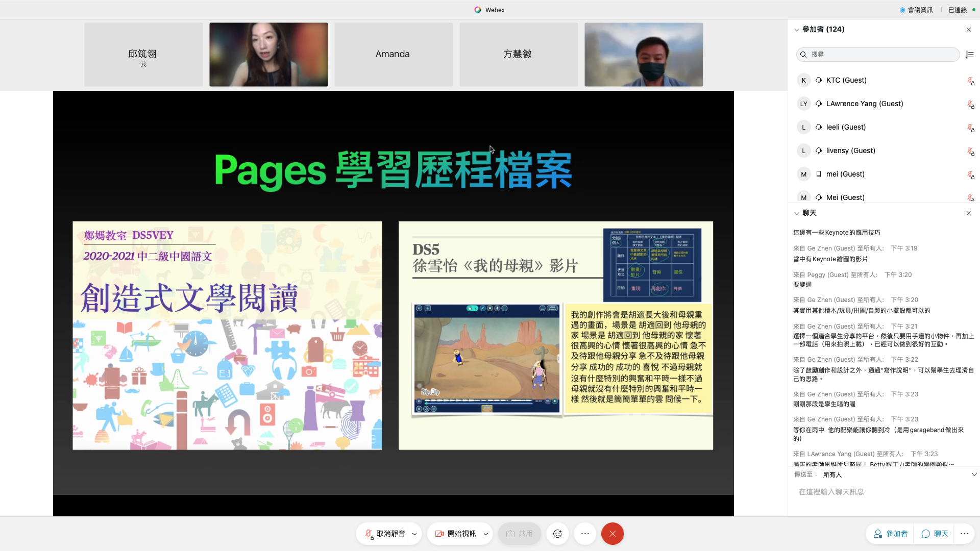Image resolution: width=980 pixels, height=551 pixels.
Task: Click the red leave meeting button
Action: [x=612, y=534]
